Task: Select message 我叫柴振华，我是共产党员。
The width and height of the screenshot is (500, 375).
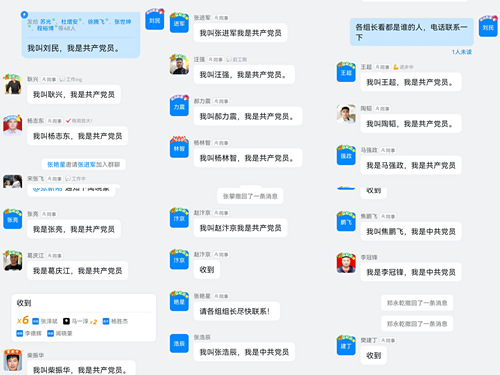Action: click(81, 368)
